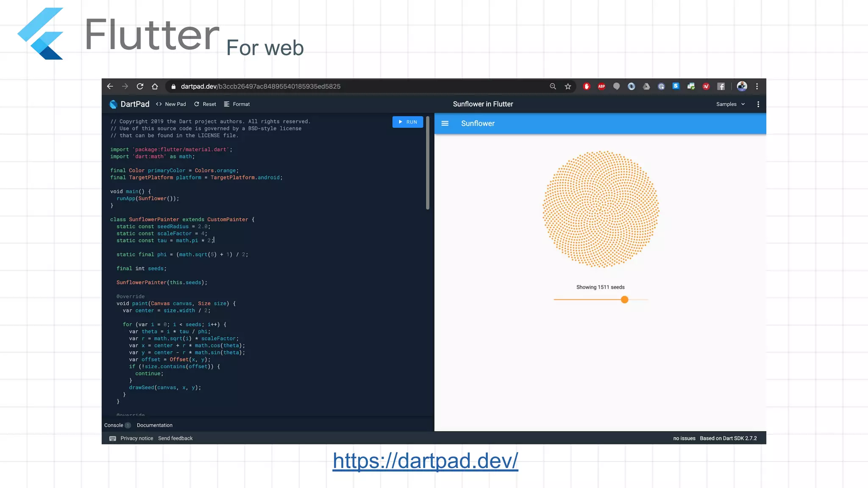868x488 pixels.
Task: Open the cursor target click extension
Action: coord(661,86)
